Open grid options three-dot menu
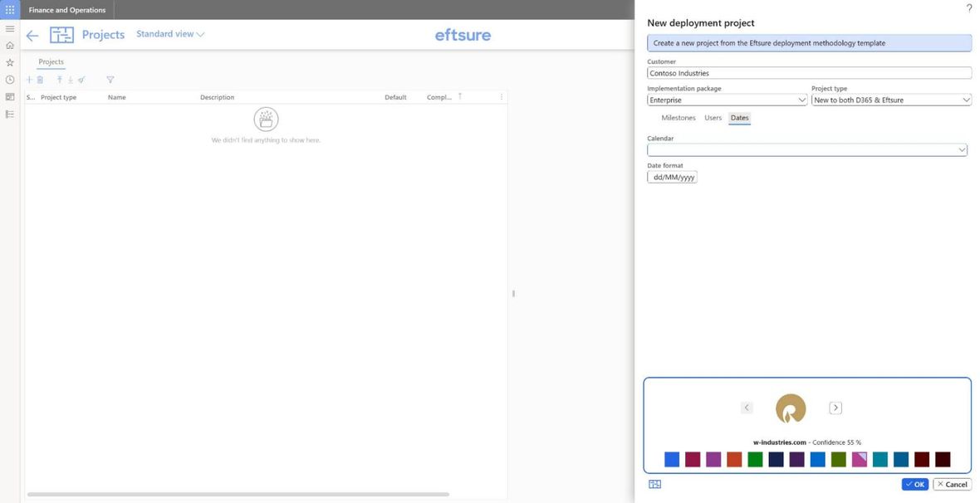Image resolution: width=980 pixels, height=503 pixels. [x=502, y=97]
